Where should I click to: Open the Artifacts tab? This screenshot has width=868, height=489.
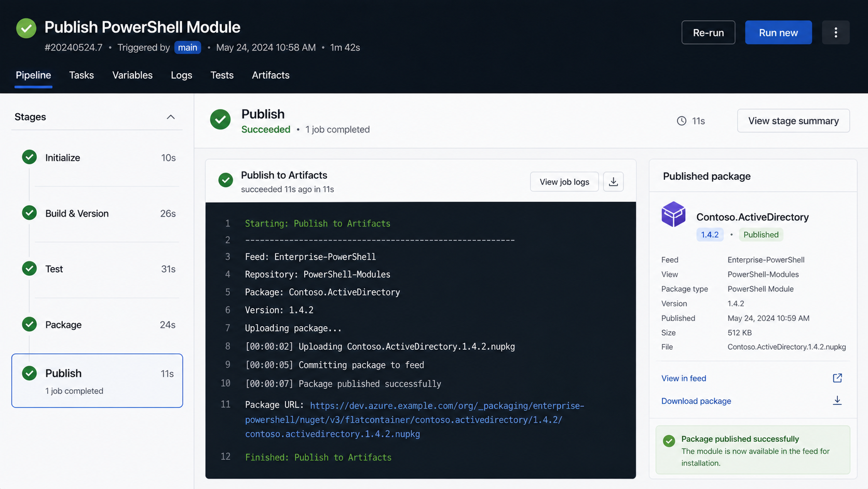(270, 75)
